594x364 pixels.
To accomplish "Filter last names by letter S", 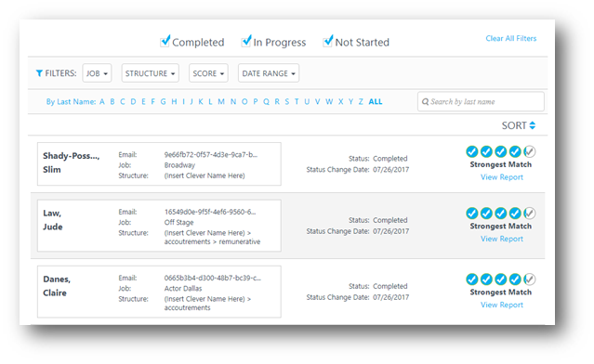I will tap(286, 101).
